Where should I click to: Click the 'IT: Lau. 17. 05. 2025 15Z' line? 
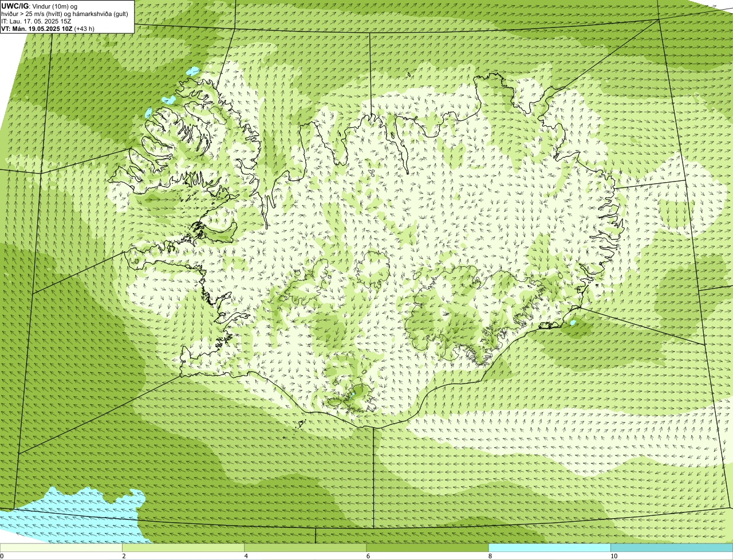(x=36, y=21)
